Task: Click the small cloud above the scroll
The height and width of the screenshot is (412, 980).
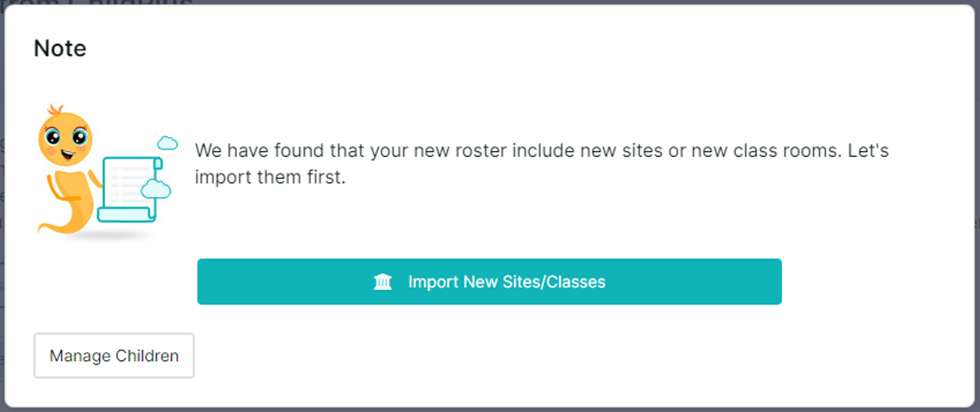Action: [167, 142]
